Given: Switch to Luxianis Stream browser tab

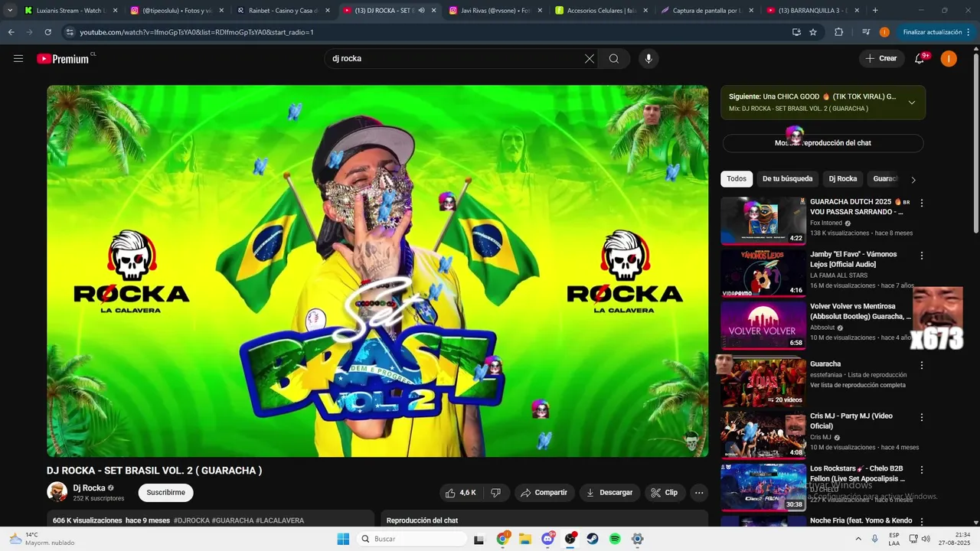Looking at the screenshot, I should coord(69,11).
